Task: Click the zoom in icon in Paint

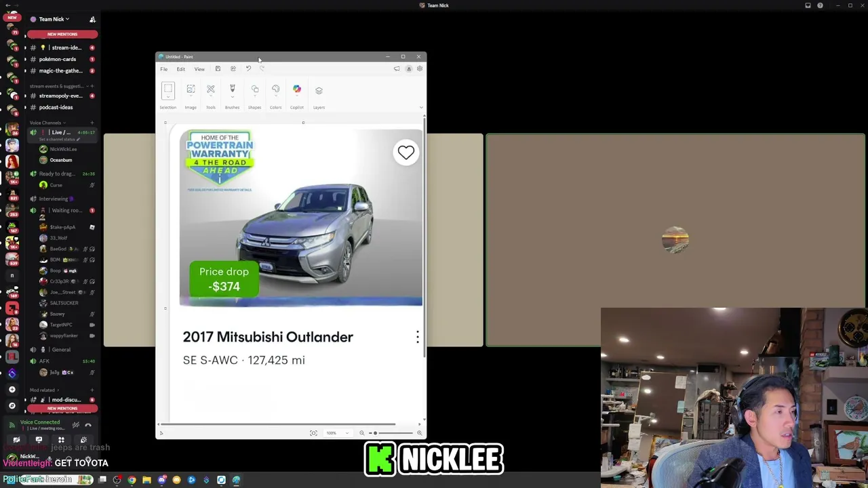Action: tap(420, 433)
